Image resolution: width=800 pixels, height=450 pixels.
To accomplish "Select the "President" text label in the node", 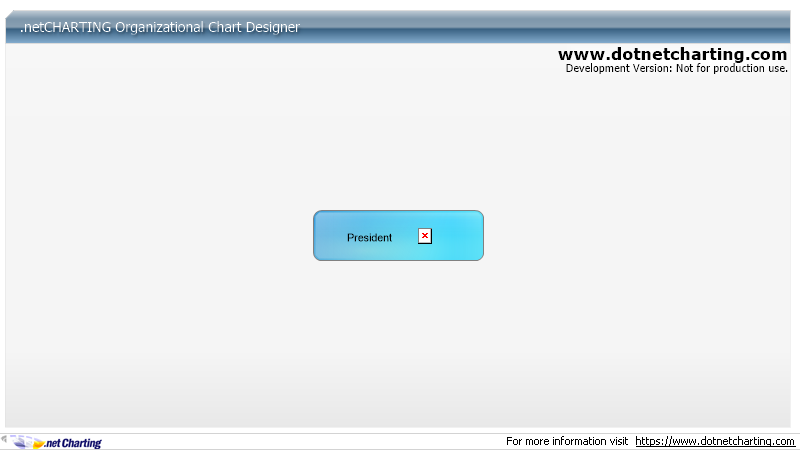I will [x=369, y=238].
